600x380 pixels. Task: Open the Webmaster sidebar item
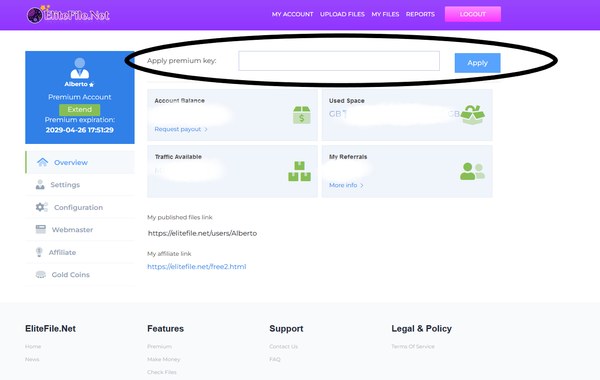[x=80, y=230]
